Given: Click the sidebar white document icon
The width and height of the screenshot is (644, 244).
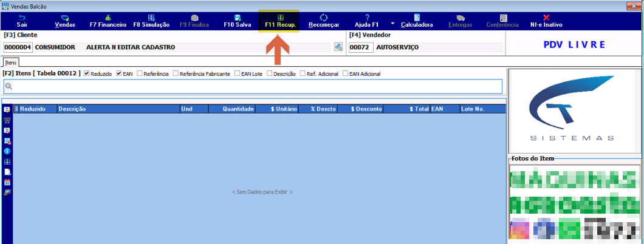Looking at the screenshot, I should (7, 172).
